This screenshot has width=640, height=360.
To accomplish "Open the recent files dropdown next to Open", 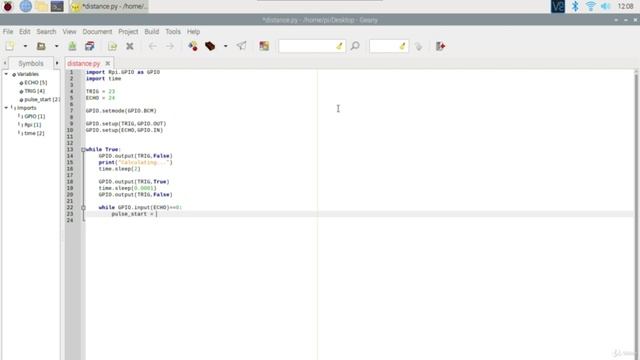I will pyautogui.click(x=56, y=46).
